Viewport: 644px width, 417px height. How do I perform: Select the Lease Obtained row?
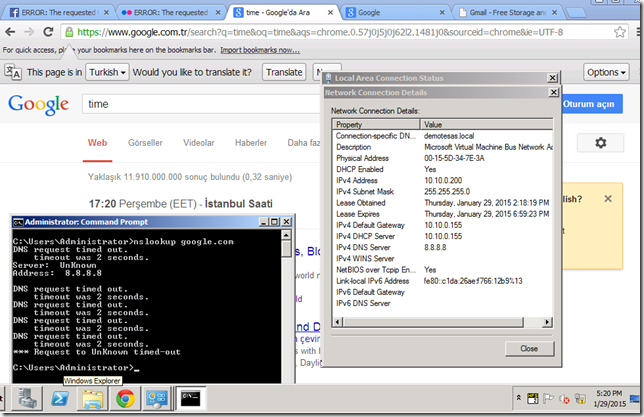coord(443,203)
